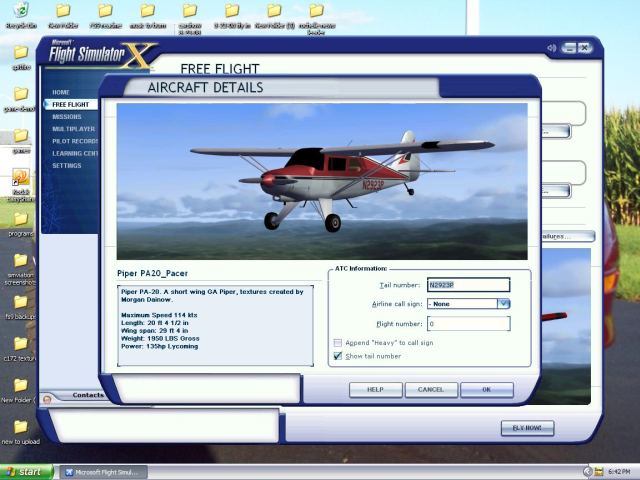The width and height of the screenshot is (640, 480).
Task: Open LEARNING CENTER from the sidebar
Action: click(75, 153)
